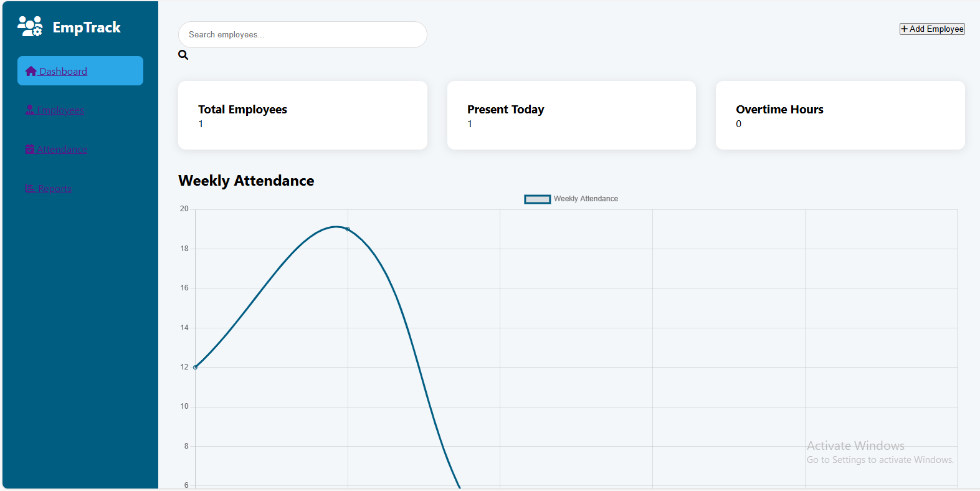Open the Dashboard sidebar link
Screen dimensions: 980x491
[x=63, y=72]
